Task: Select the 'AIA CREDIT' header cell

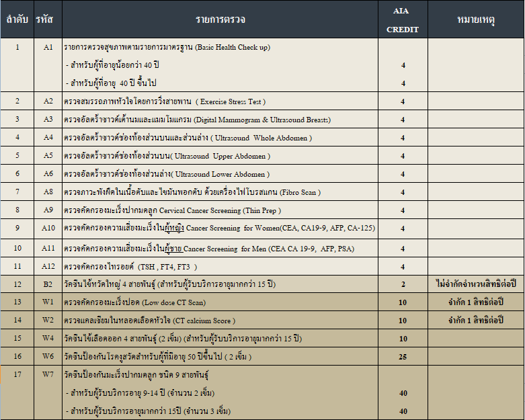Action: (403, 20)
